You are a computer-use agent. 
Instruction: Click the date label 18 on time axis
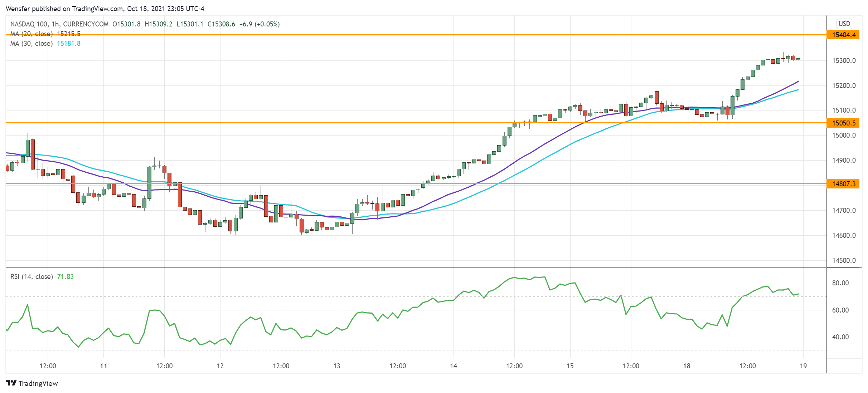tap(687, 366)
